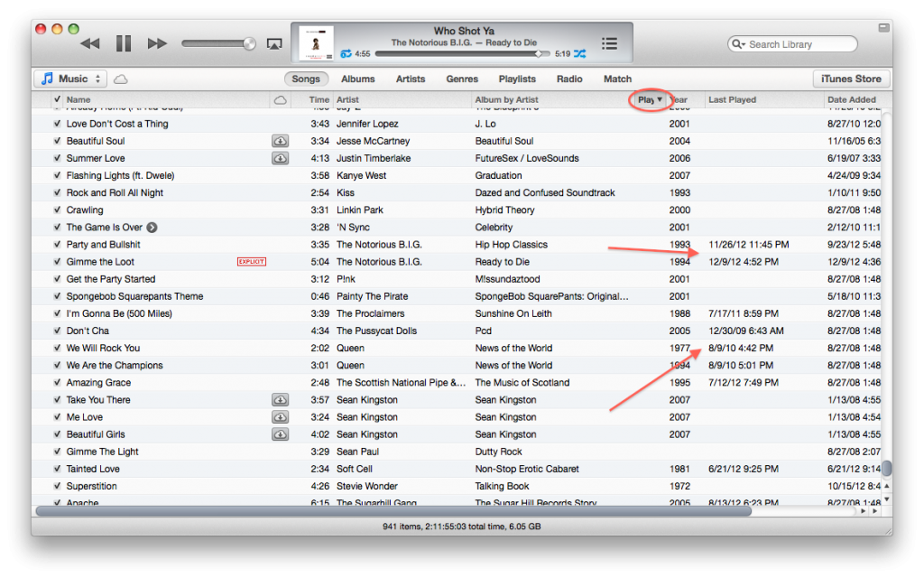Uncheck the Crawling song checkbox
This screenshot has width=924, height=578.
click(57, 210)
